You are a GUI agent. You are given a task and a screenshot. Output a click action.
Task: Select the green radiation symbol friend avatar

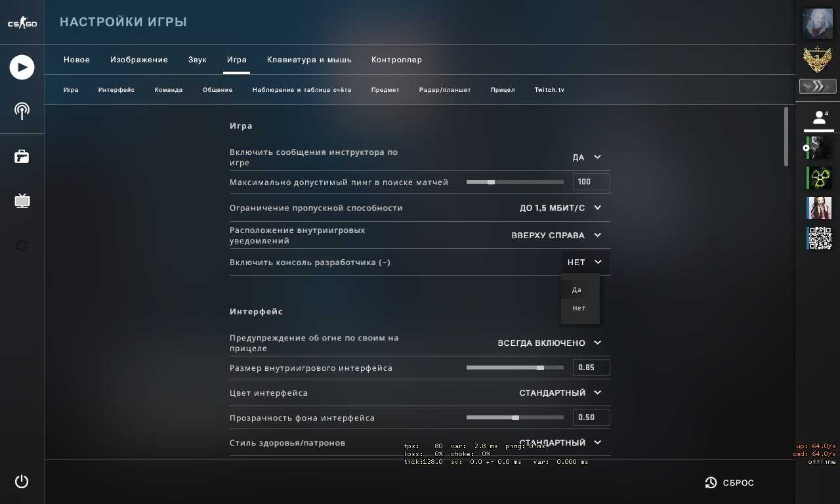(x=818, y=178)
